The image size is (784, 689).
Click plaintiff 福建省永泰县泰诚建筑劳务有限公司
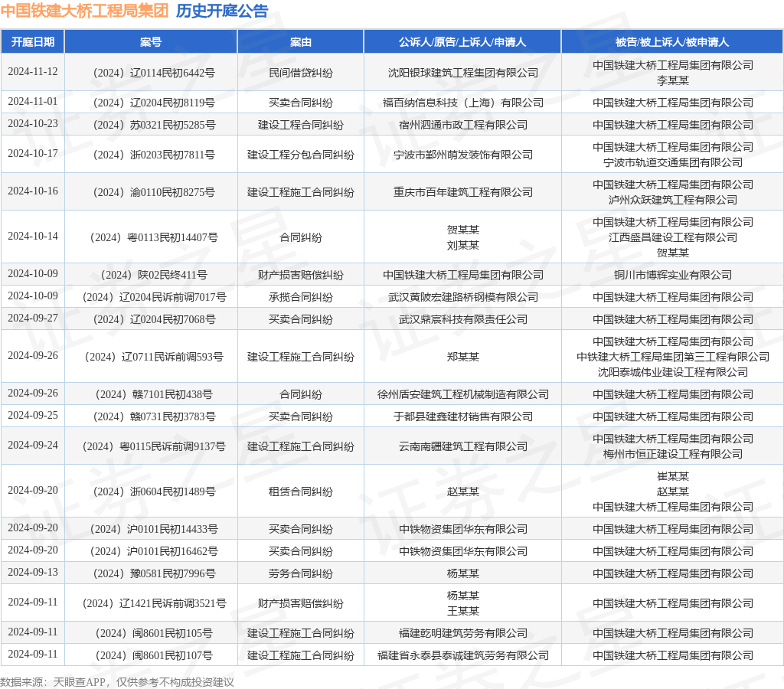tap(463, 655)
